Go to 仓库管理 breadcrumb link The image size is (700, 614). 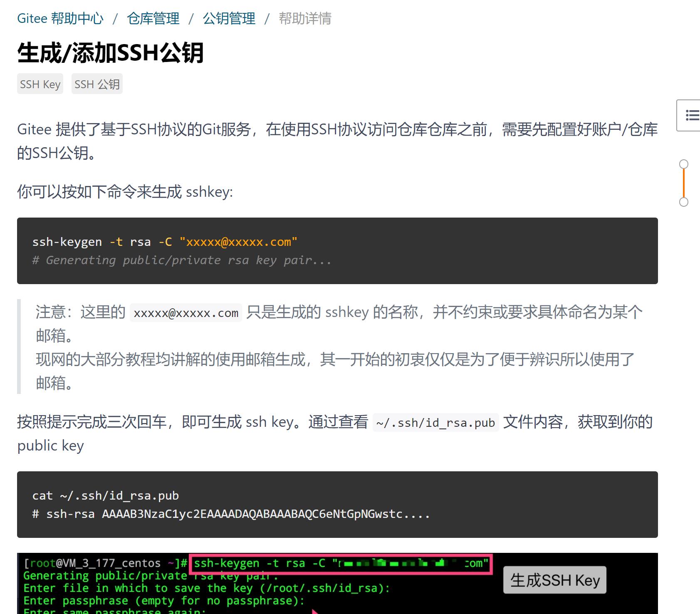pyautogui.click(x=153, y=19)
